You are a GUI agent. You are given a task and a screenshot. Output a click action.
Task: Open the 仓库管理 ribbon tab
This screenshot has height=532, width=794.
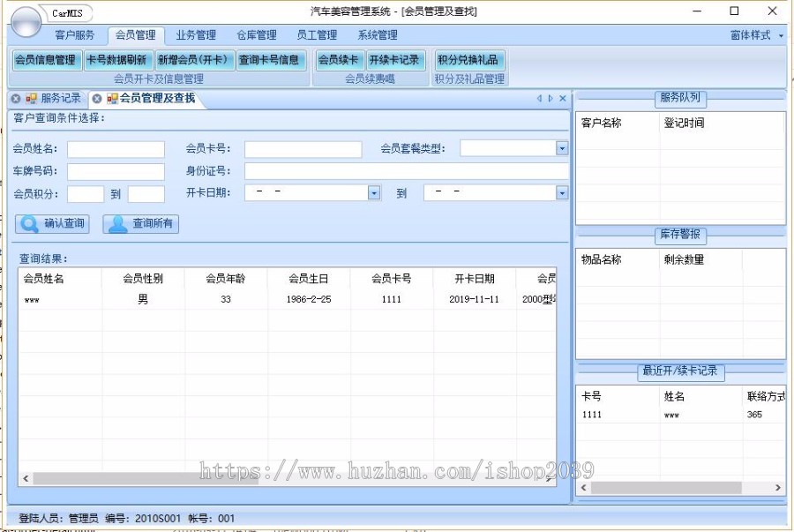[x=257, y=35]
